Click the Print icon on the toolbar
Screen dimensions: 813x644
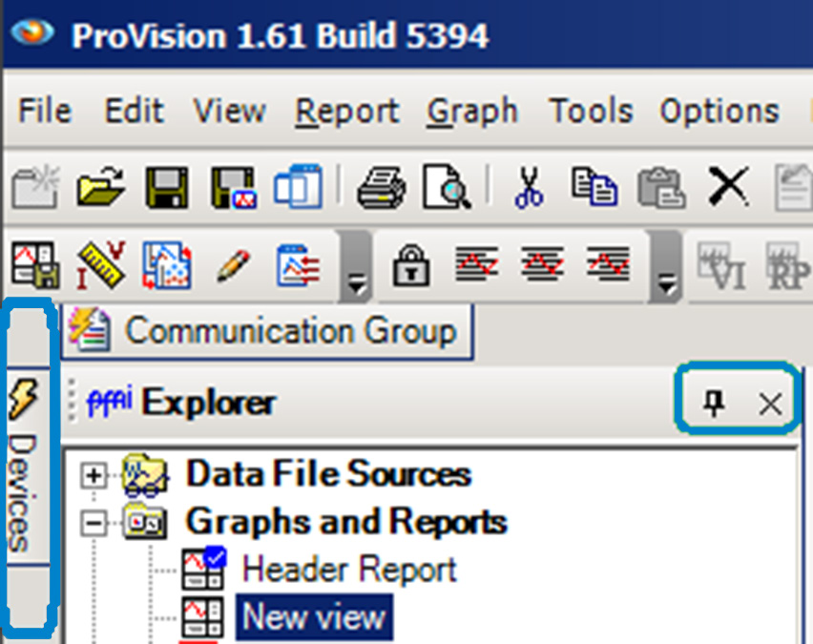pyautogui.click(x=380, y=186)
